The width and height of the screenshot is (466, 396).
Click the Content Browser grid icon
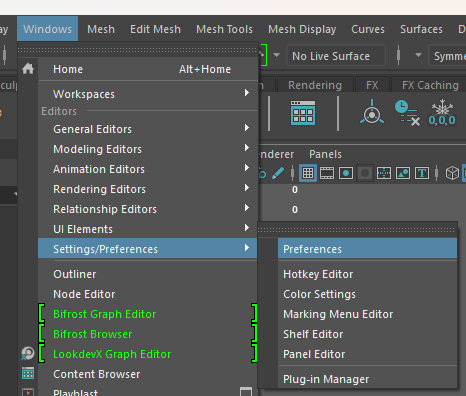(28, 373)
